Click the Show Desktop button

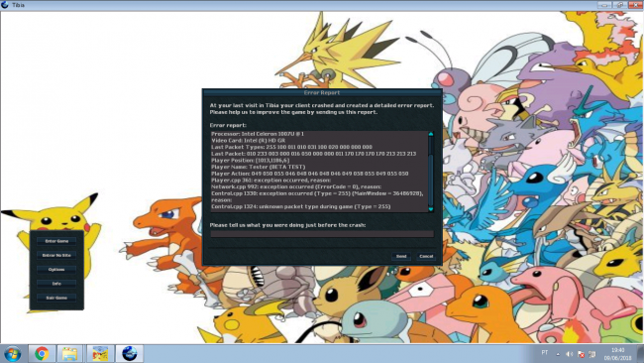[x=641, y=353]
